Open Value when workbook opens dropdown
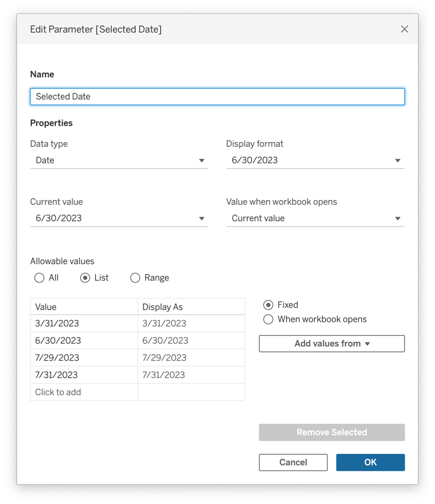The height and width of the screenshot is (504, 435). pyautogui.click(x=315, y=218)
